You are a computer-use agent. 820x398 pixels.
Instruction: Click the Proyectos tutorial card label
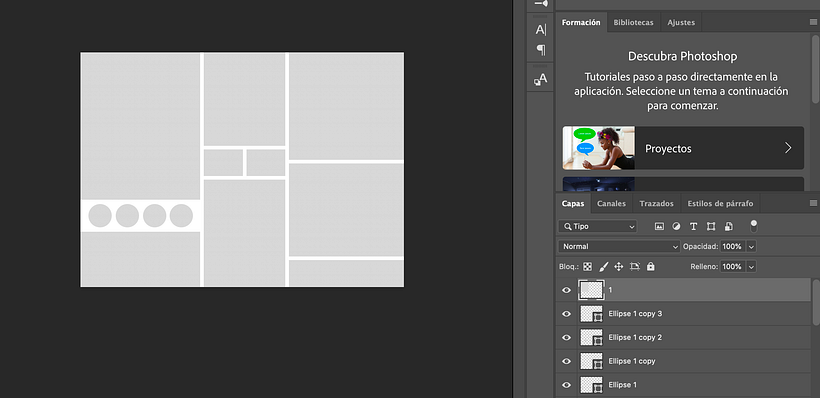click(668, 149)
